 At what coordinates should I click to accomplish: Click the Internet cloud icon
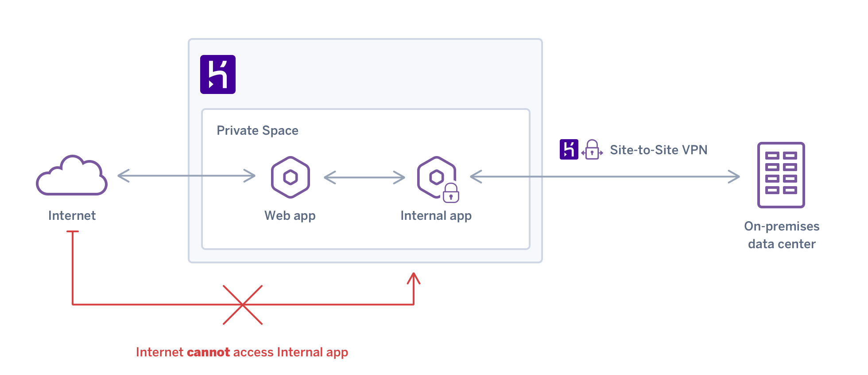coord(72,176)
